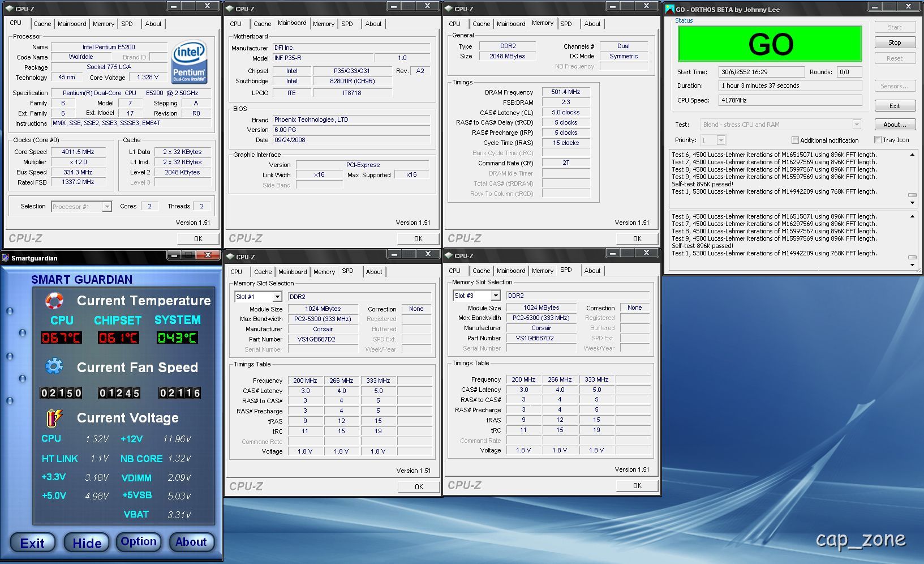This screenshot has height=564, width=924.
Task: Click the About button in Smart Guardian
Action: pyautogui.click(x=191, y=542)
